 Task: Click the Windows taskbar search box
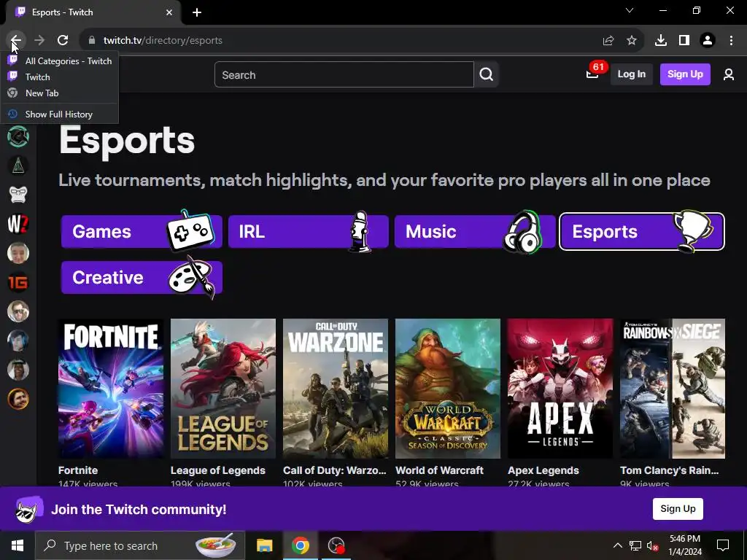(x=140, y=545)
